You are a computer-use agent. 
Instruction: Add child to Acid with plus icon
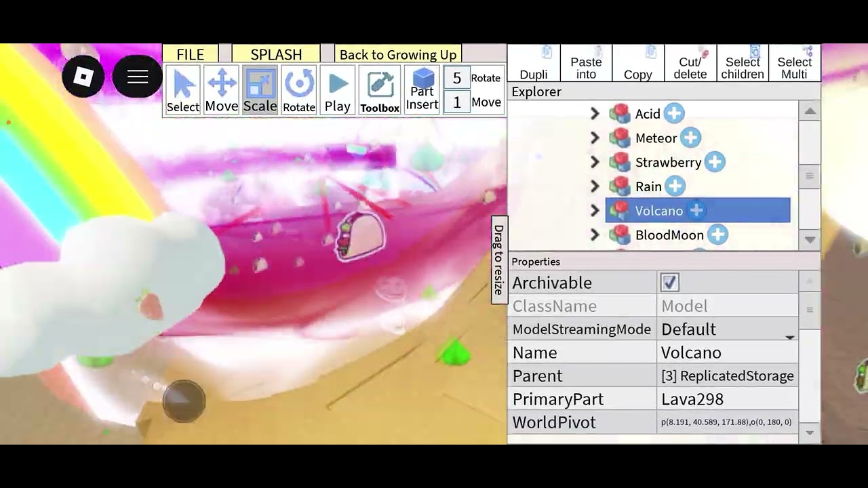pos(674,114)
